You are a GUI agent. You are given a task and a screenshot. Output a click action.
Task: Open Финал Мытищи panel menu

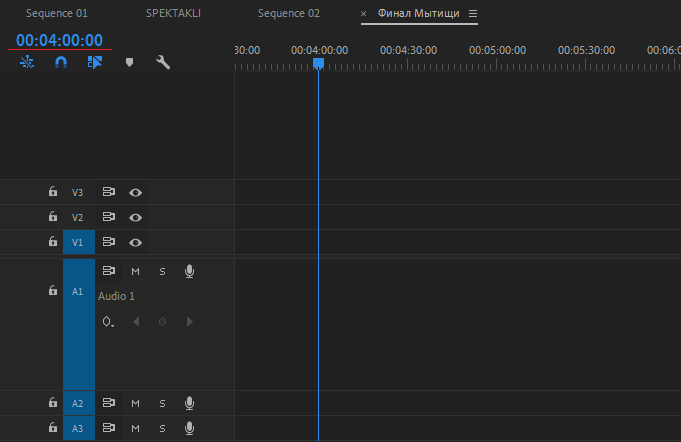[473, 14]
